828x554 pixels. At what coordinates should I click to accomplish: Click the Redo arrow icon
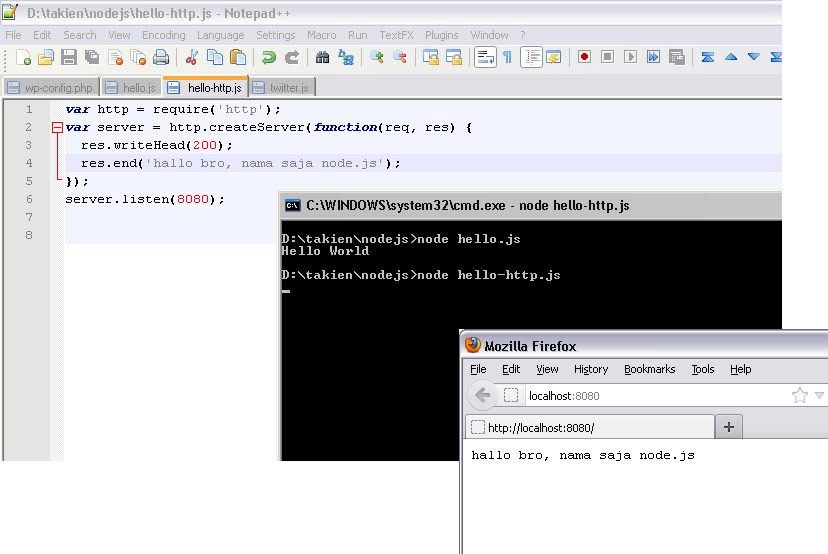point(291,57)
